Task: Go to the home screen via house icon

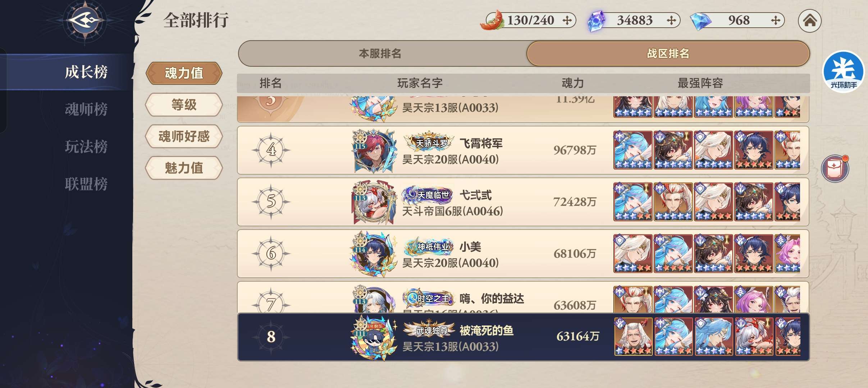Action: click(x=809, y=20)
